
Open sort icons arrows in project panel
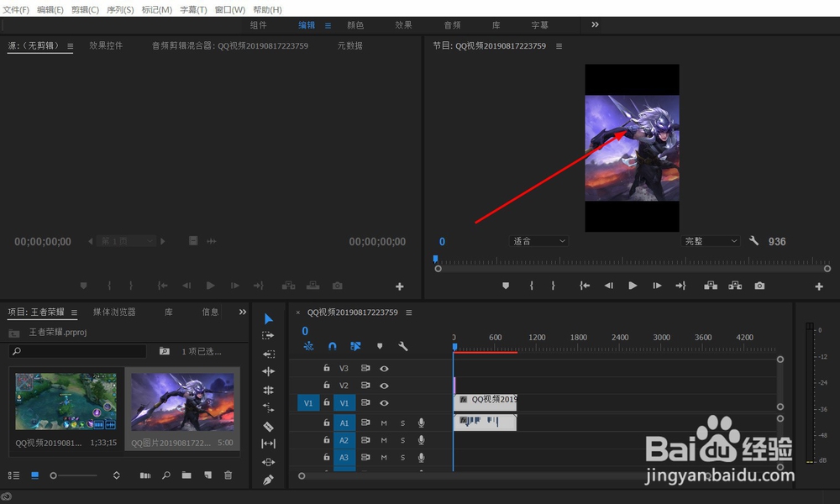tap(116, 475)
